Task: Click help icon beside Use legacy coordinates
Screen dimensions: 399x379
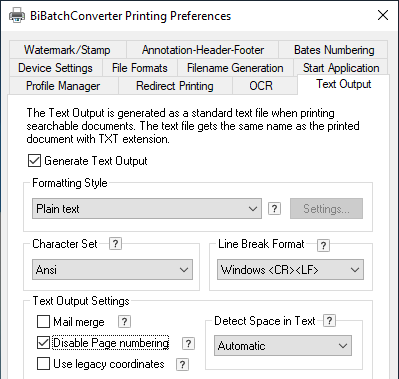Action: point(182,364)
